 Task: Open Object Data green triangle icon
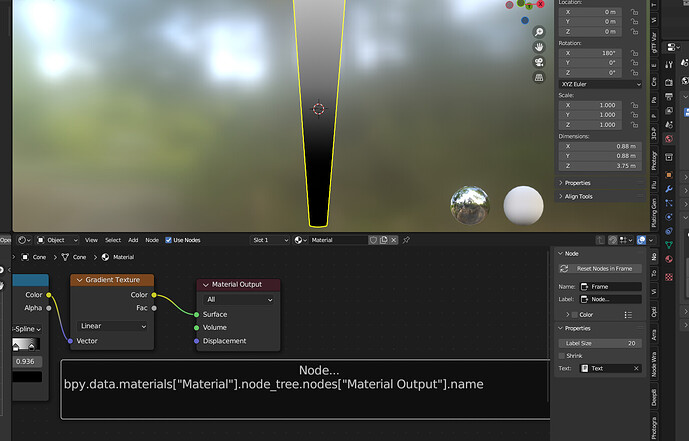(669, 245)
